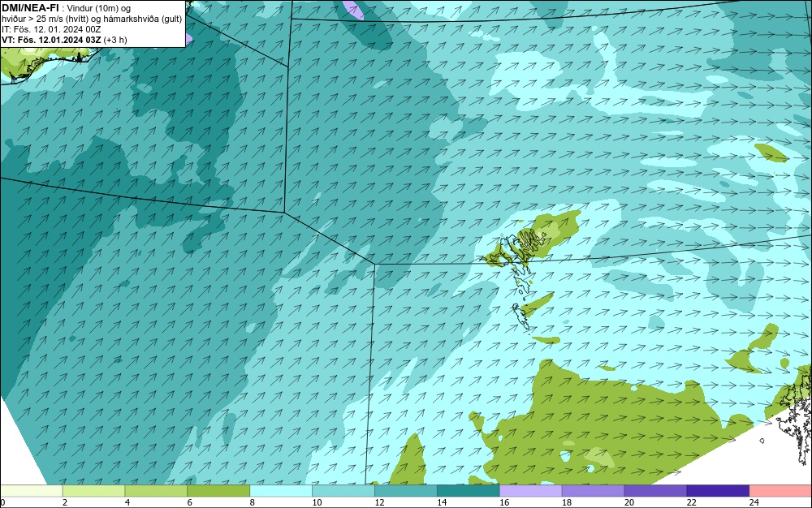812x508 pixels.
Task: Click the legend value "16"
Action: (x=504, y=502)
